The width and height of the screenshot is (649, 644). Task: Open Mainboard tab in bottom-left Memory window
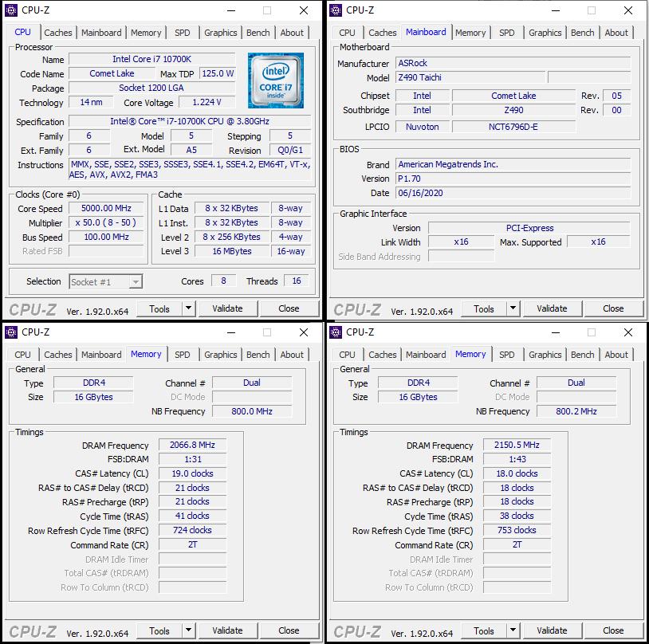101,355
